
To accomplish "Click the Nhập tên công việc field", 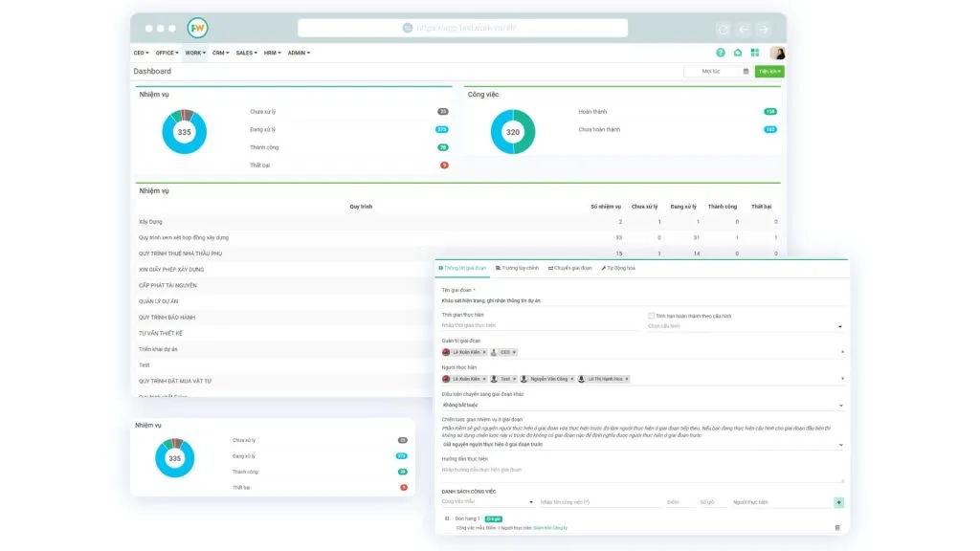I will 598,502.
